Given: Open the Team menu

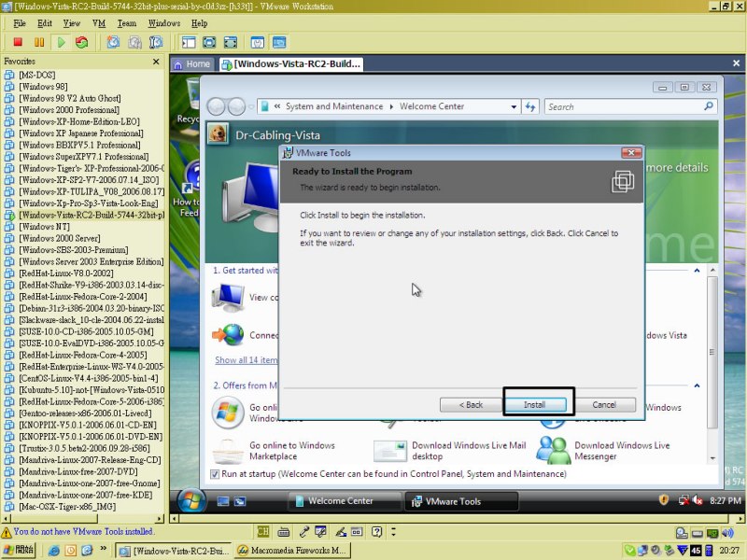Looking at the screenshot, I should [x=127, y=23].
